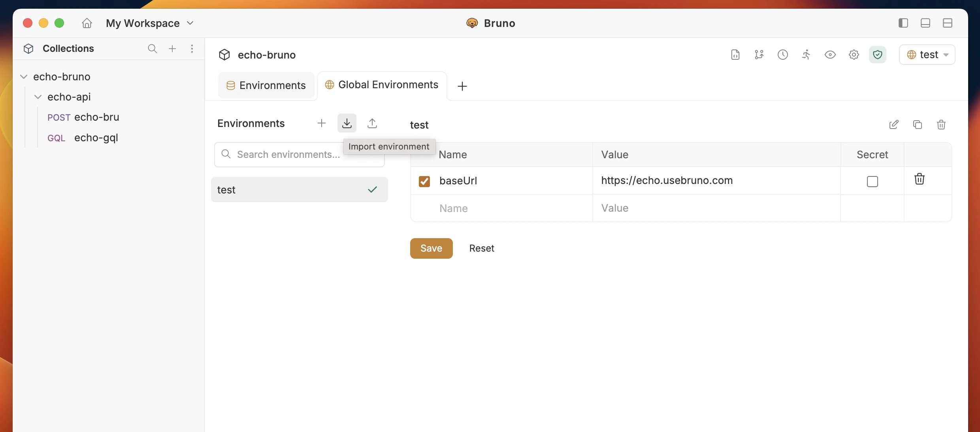Reset the environment changes
Image resolution: width=980 pixels, height=432 pixels.
(482, 248)
